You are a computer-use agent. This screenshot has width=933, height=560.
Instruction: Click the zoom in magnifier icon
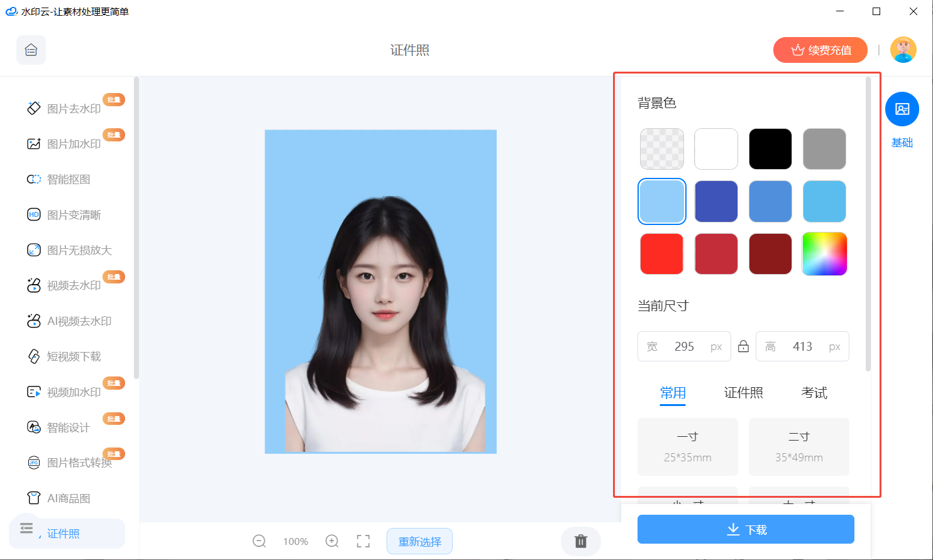click(332, 541)
